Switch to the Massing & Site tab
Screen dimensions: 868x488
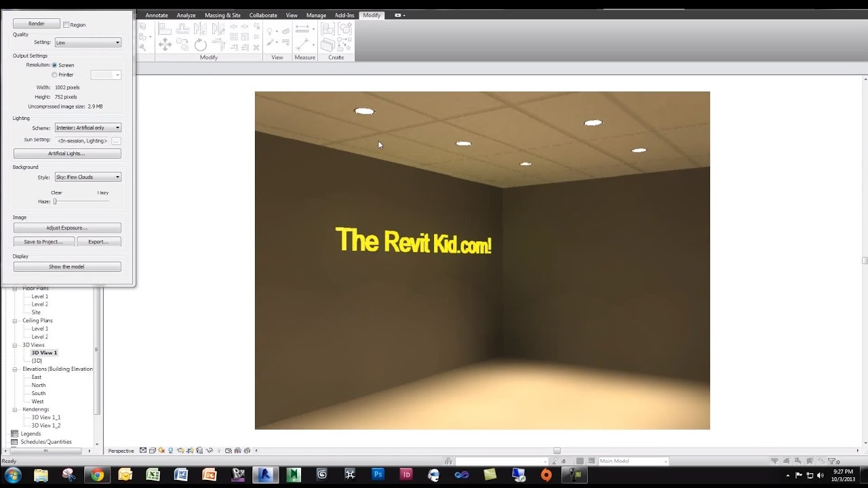click(x=222, y=15)
